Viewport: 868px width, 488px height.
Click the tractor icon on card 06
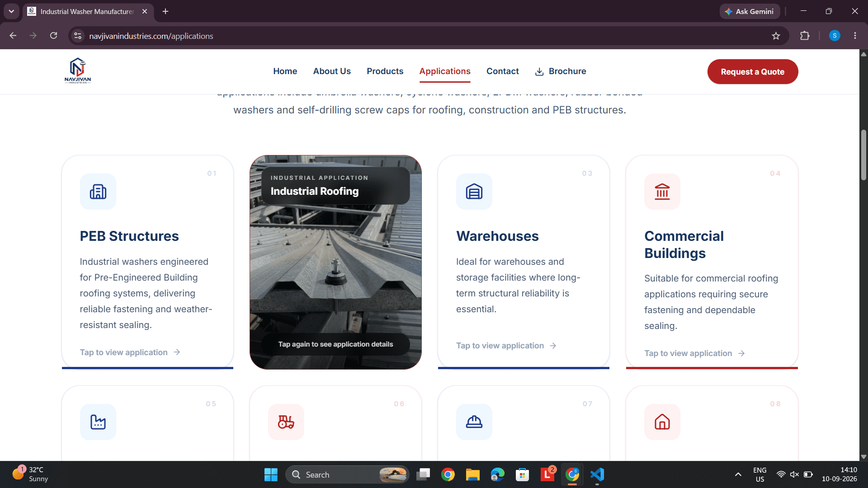[x=286, y=422]
